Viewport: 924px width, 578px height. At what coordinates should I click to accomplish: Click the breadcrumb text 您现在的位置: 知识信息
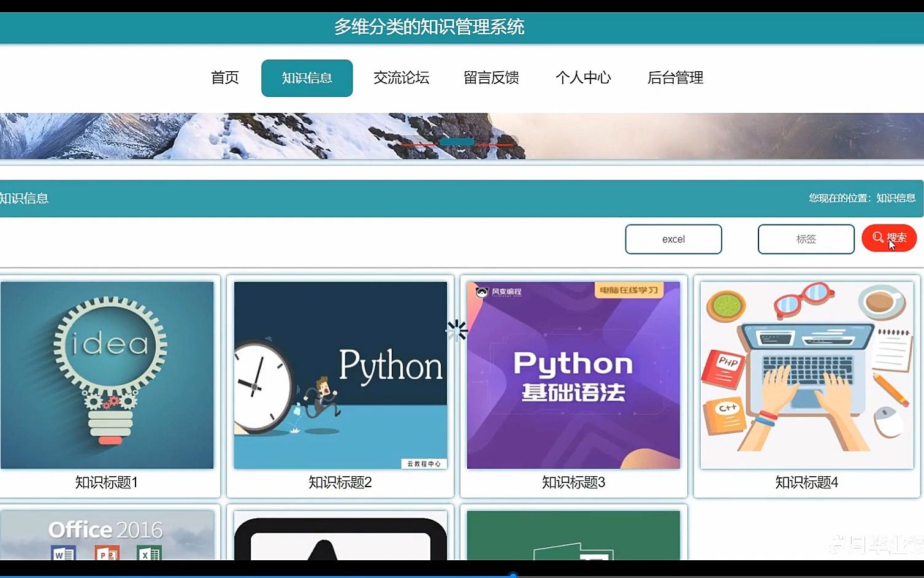[862, 198]
